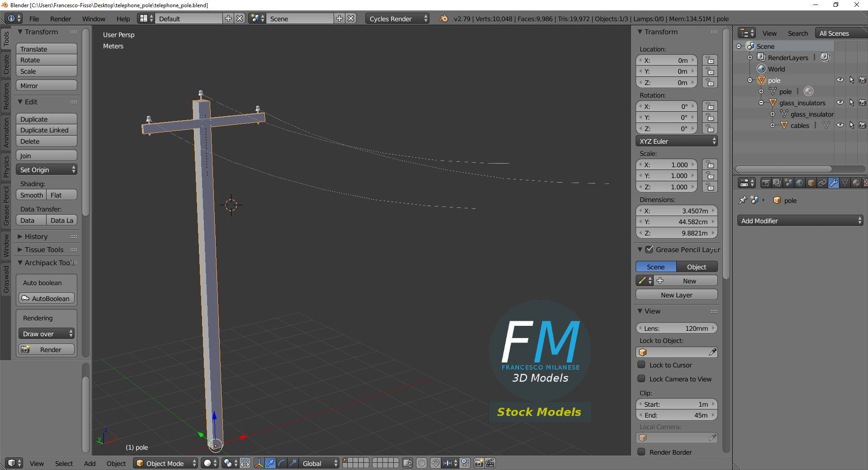Click the lock layers to scene icon
Image resolution: width=868 pixels, height=470 pixels.
pos(407,463)
